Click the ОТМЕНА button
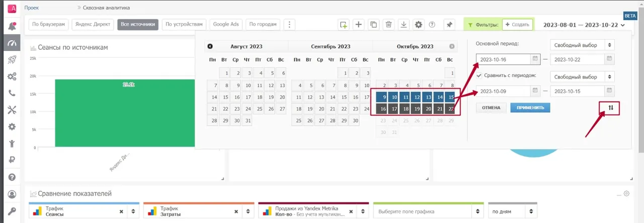 click(491, 108)
